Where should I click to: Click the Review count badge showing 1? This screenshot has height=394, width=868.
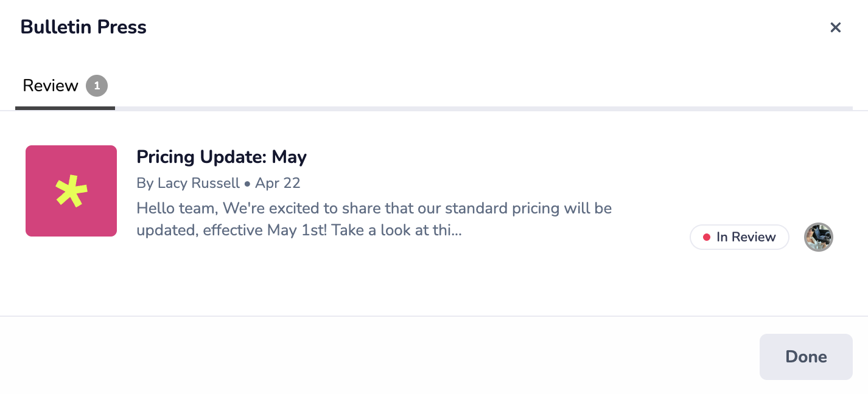(x=97, y=86)
